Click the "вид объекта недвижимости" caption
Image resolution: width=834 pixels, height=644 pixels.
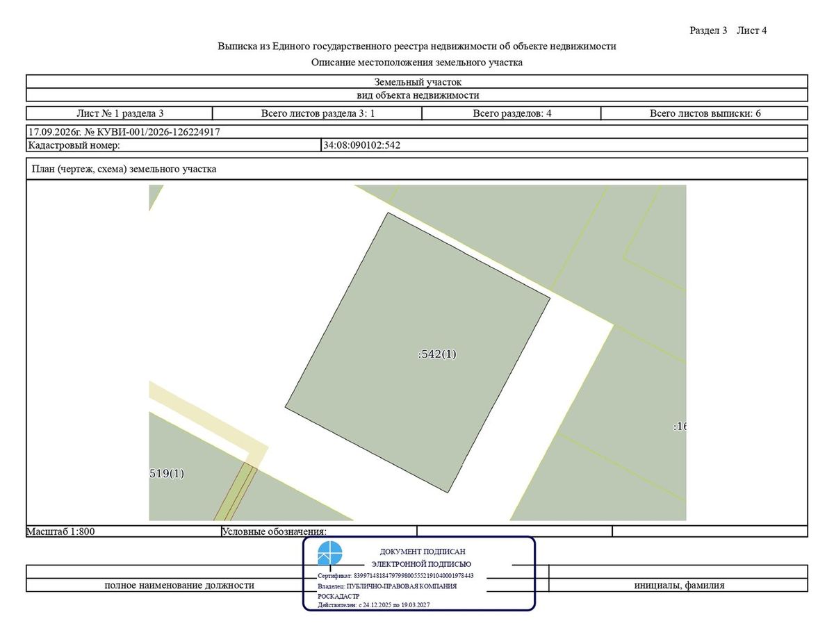point(417,95)
